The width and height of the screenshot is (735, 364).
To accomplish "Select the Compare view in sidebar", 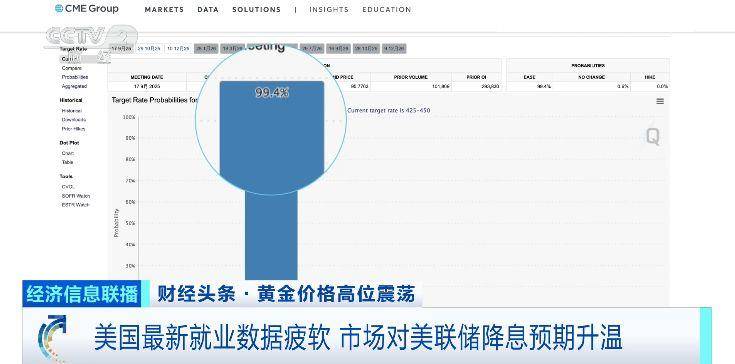I will point(72,68).
